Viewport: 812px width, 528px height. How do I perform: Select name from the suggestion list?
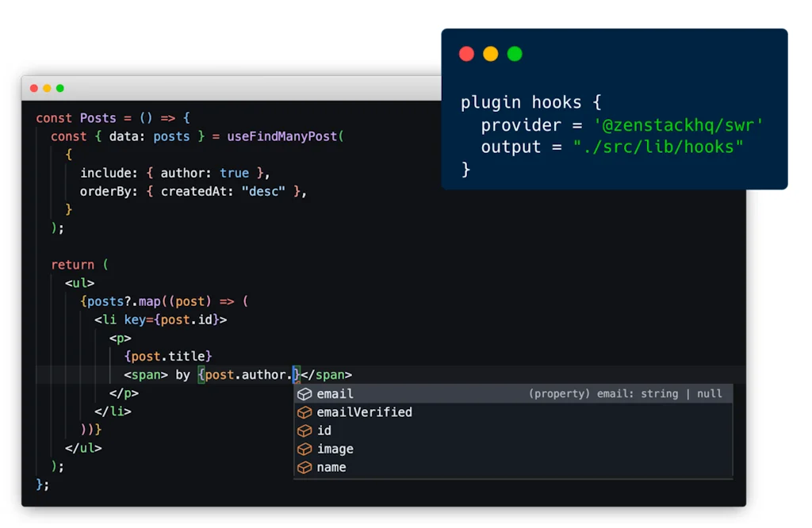[x=331, y=467]
